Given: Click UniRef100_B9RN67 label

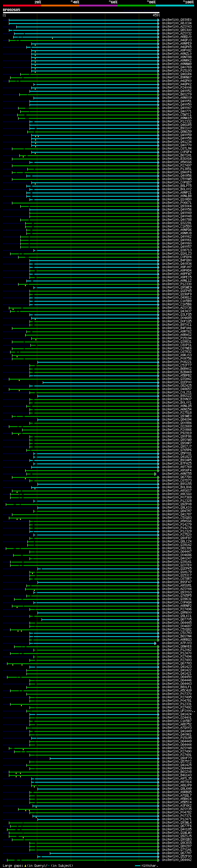Looking at the screenshot, I should [176, 78].
